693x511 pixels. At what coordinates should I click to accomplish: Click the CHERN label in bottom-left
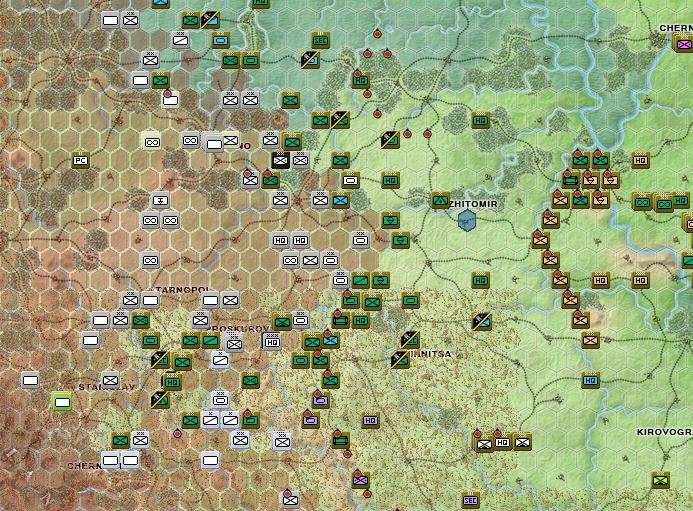pos(85,466)
